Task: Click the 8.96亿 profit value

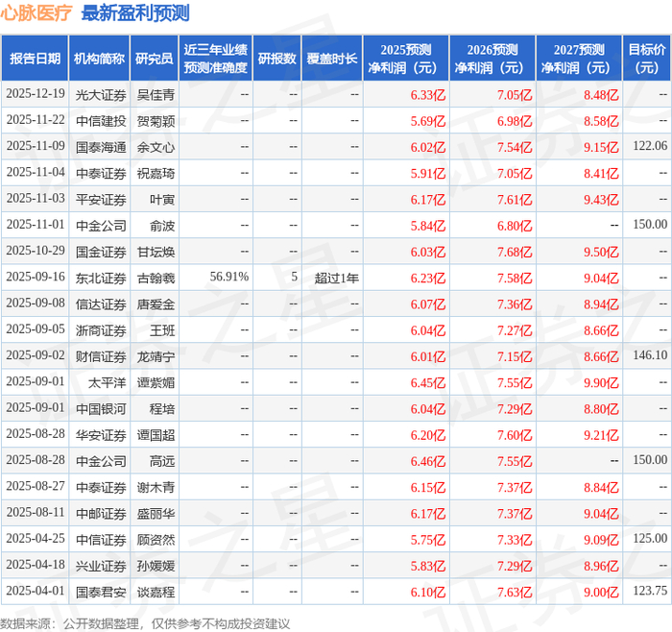Action: 601,566
